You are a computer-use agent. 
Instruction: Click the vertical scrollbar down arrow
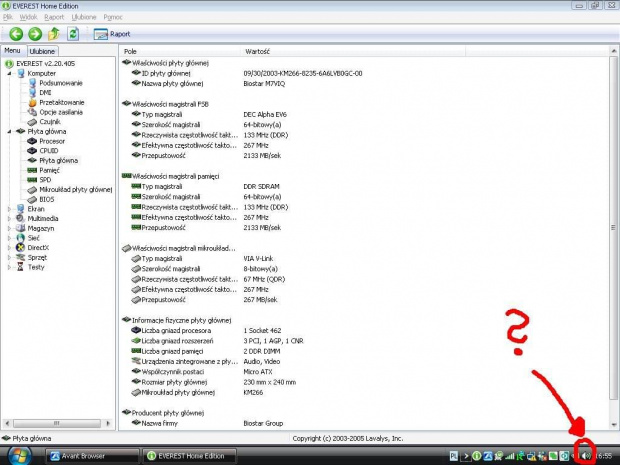[613, 425]
